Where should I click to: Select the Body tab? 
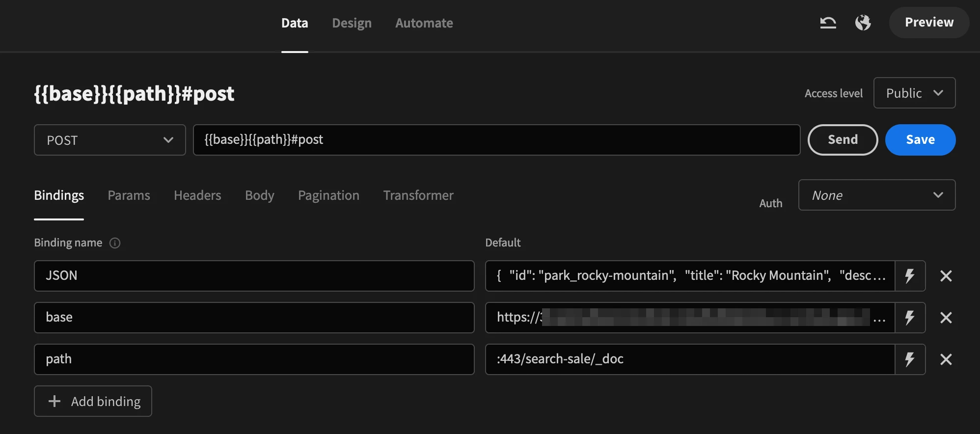(x=259, y=195)
